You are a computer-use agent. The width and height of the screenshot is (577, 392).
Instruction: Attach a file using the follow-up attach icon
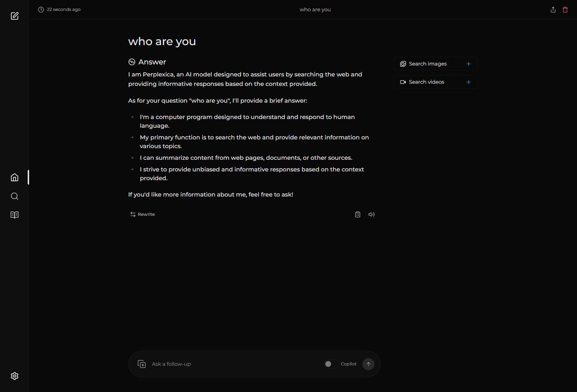tap(142, 364)
